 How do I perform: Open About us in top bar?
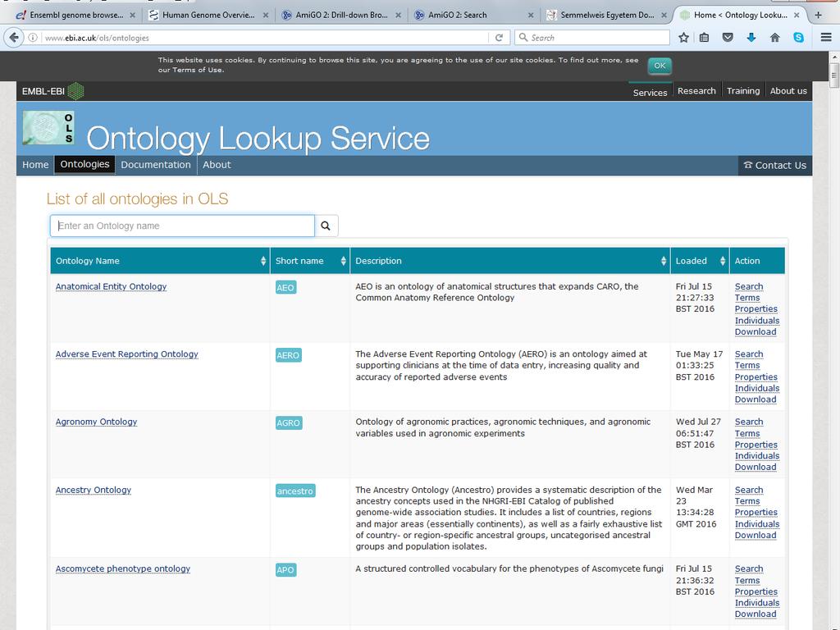pos(788,91)
